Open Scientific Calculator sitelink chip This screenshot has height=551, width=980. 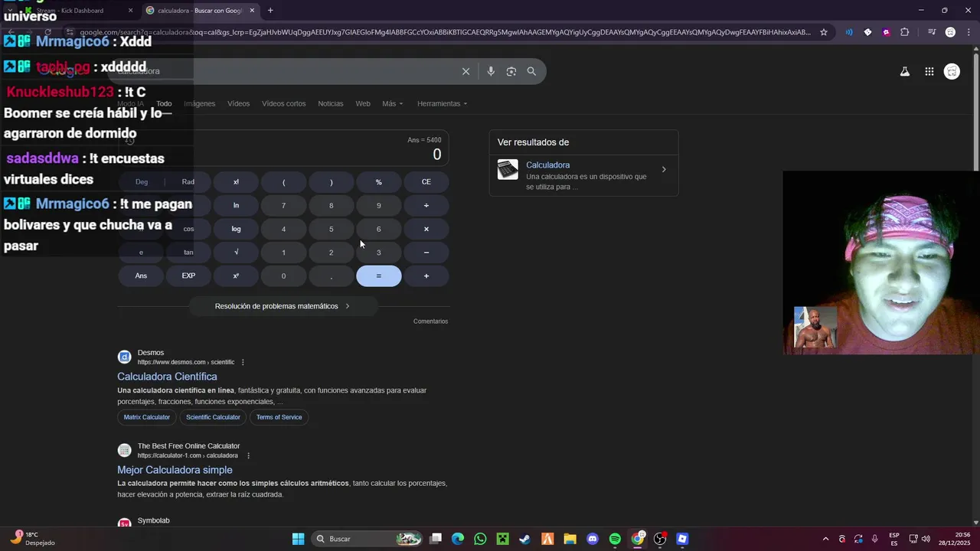[213, 417]
